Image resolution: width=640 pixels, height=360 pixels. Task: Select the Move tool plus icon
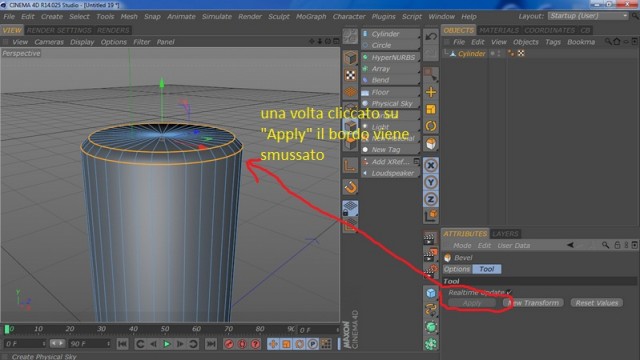[x=431, y=92]
